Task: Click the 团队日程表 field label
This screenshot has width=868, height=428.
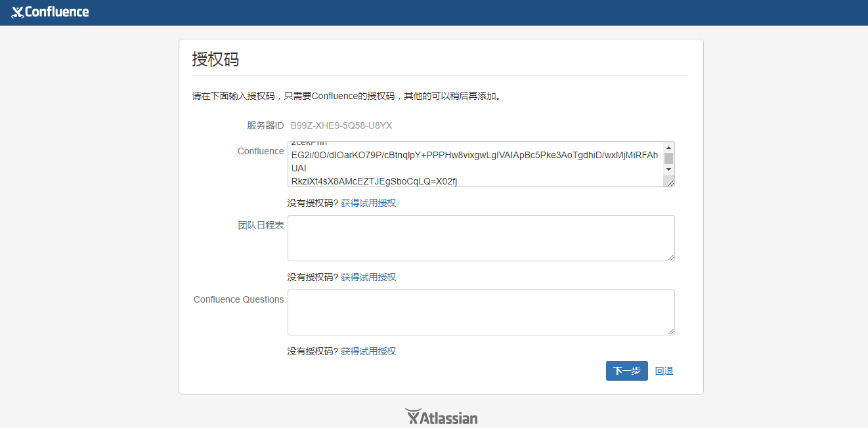Action: [x=261, y=225]
